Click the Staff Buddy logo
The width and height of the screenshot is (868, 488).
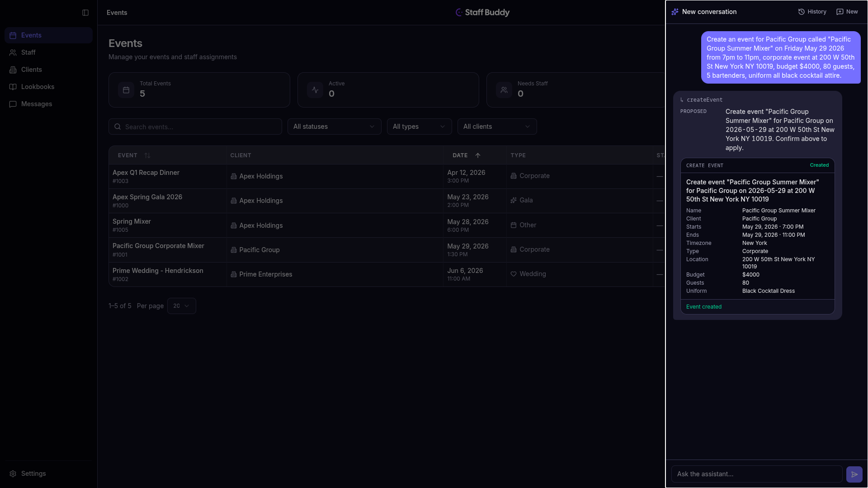[x=482, y=12]
